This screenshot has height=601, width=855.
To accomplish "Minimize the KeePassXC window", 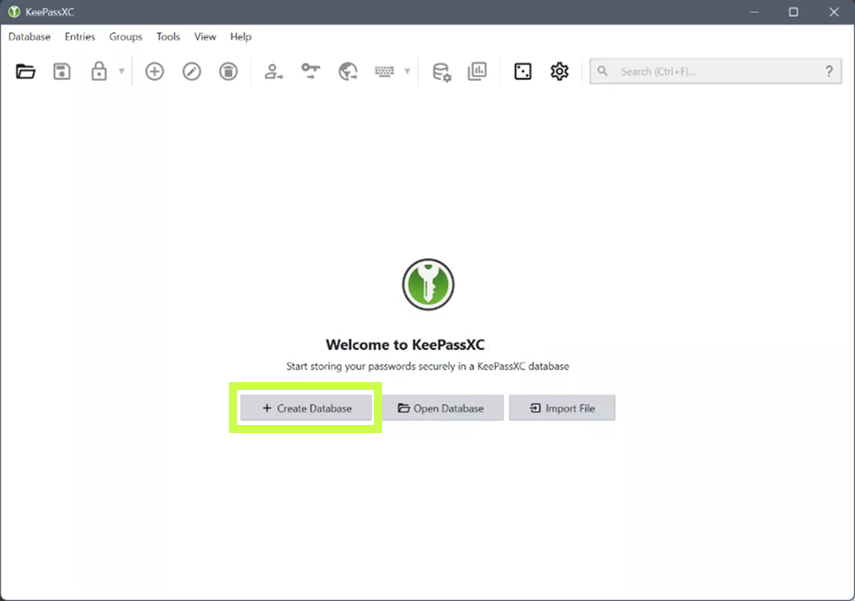I will tap(754, 12).
